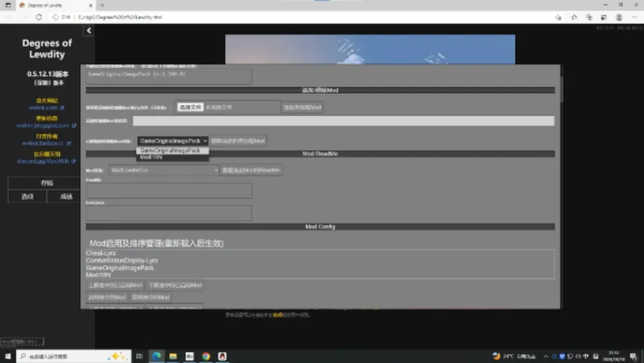644x363 pixels.
Task: Click the right button under sidebar saves
Action: tap(66, 197)
